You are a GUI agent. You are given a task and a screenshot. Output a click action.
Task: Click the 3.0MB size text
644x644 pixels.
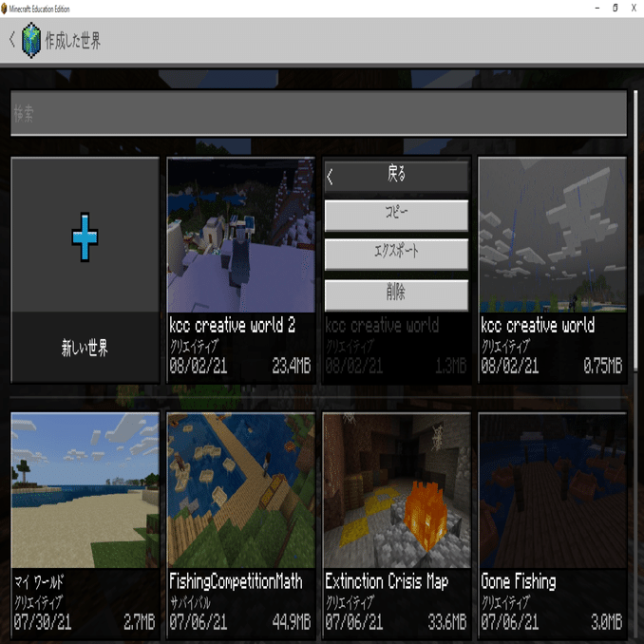pyautogui.click(x=607, y=621)
